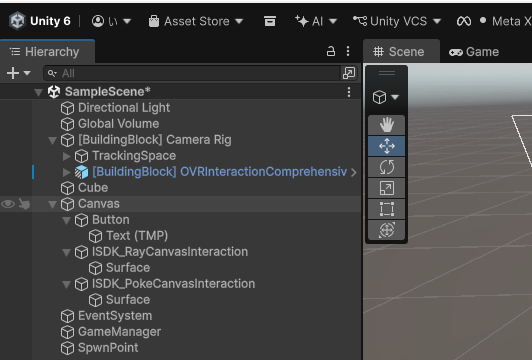
Task: Toggle scene picking for Canvas
Action: [24, 204]
